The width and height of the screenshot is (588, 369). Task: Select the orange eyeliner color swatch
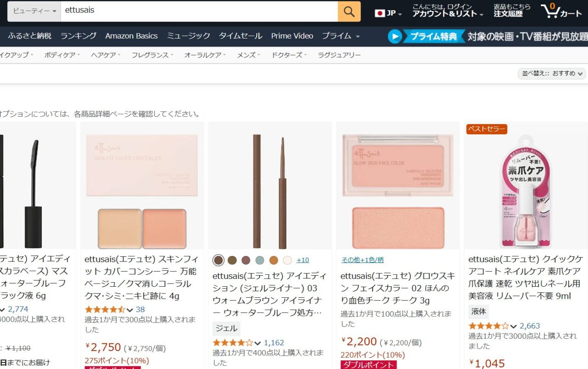pyautogui.click(x=274, y=261)
